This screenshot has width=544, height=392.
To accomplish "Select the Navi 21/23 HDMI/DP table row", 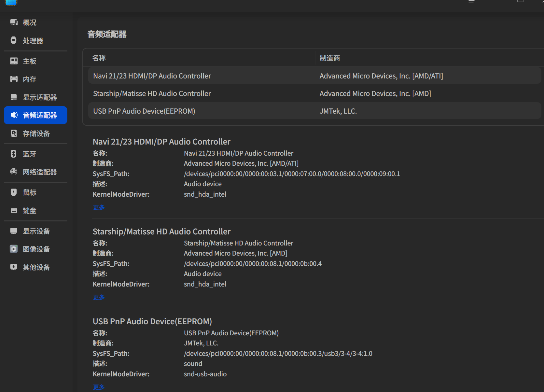I will 314,76.
